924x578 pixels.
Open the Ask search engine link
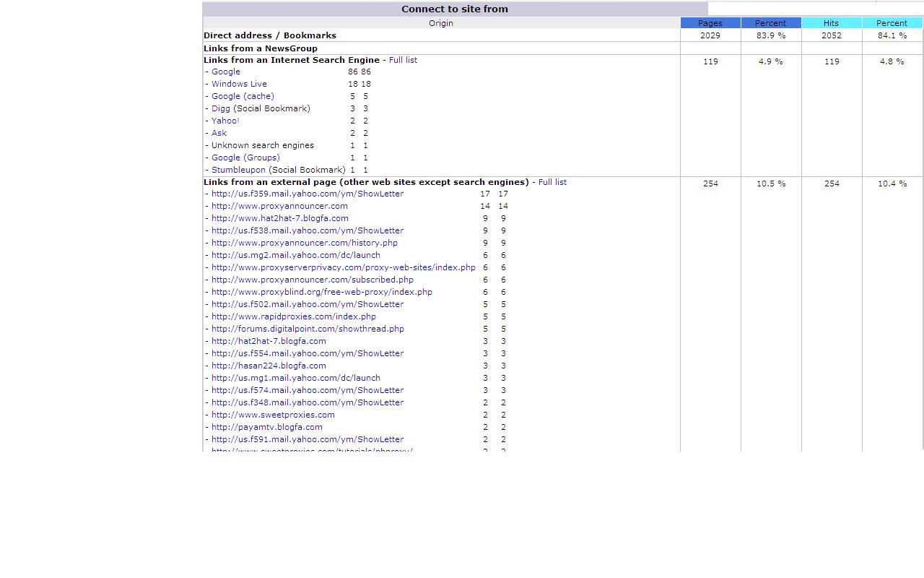[x=219, y=133]
